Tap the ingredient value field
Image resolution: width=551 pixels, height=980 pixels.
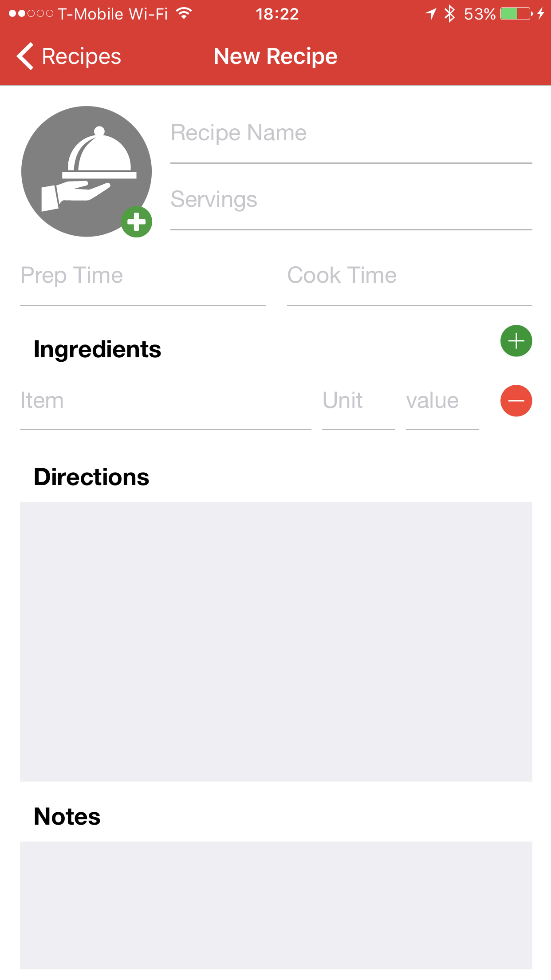click(x=442, y=401)
